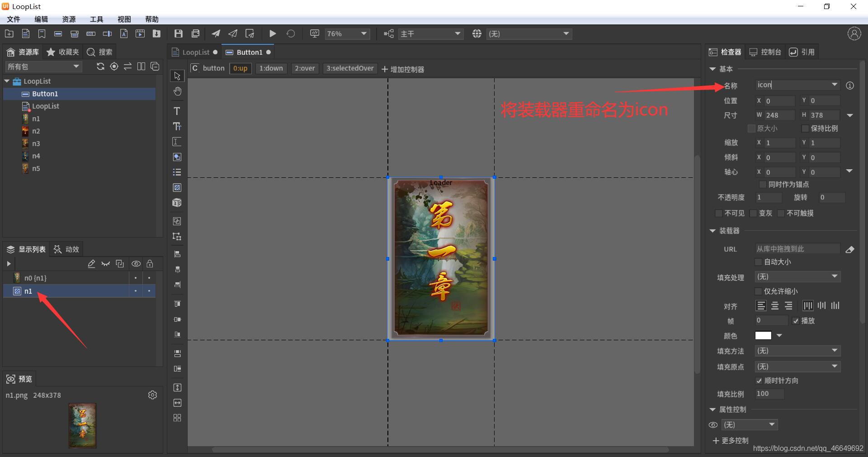
Task: Check the 同时作为锚点 checkbox
Action: point(763,185)
